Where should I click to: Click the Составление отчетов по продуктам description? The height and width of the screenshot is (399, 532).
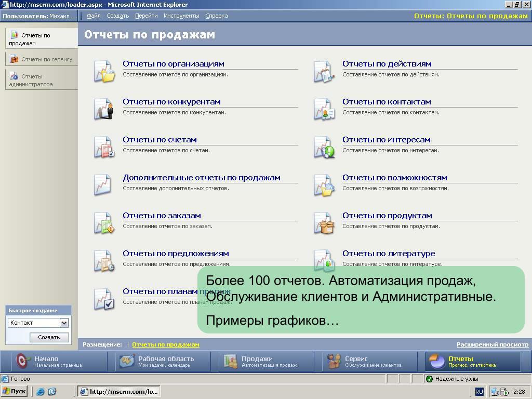tap(391, 227)
